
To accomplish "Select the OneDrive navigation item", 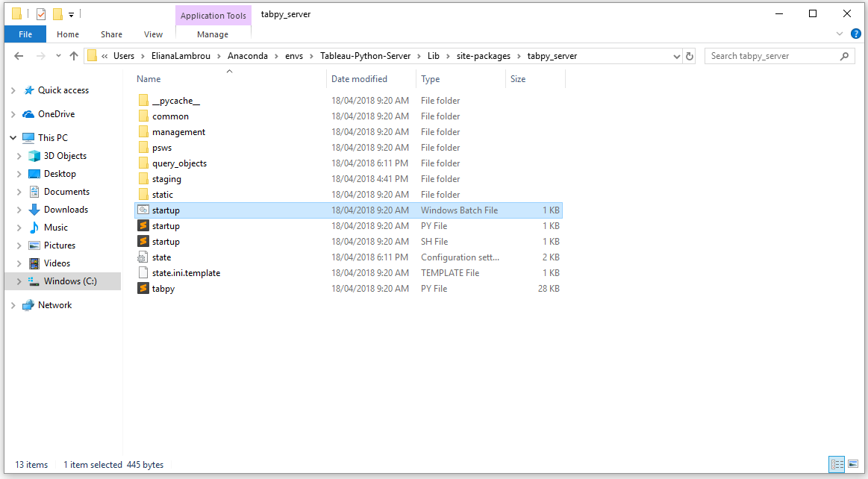I will click(x=56, y=114).
